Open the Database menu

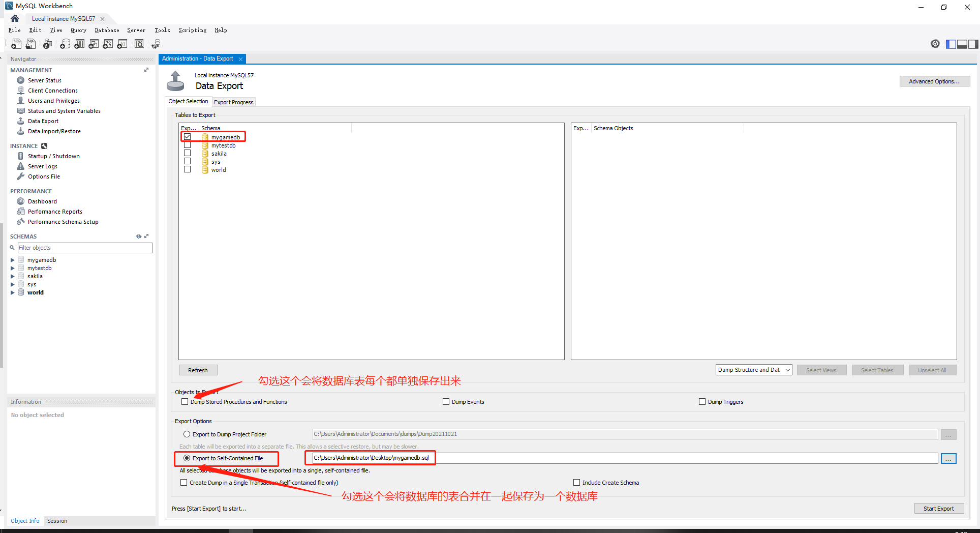pos(107,30)
